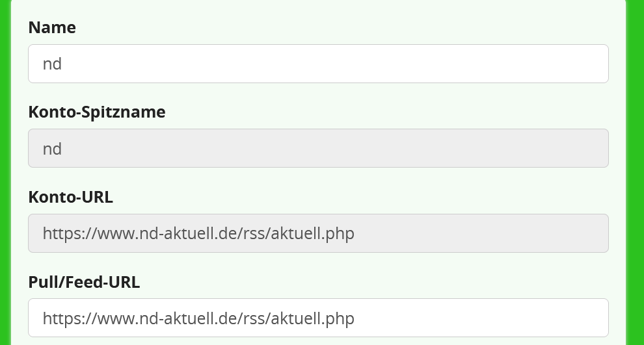Viewport: 644px width, 345px height.
Task: Click the "Konto-Spitzname" label
Action: pos(97,112)
